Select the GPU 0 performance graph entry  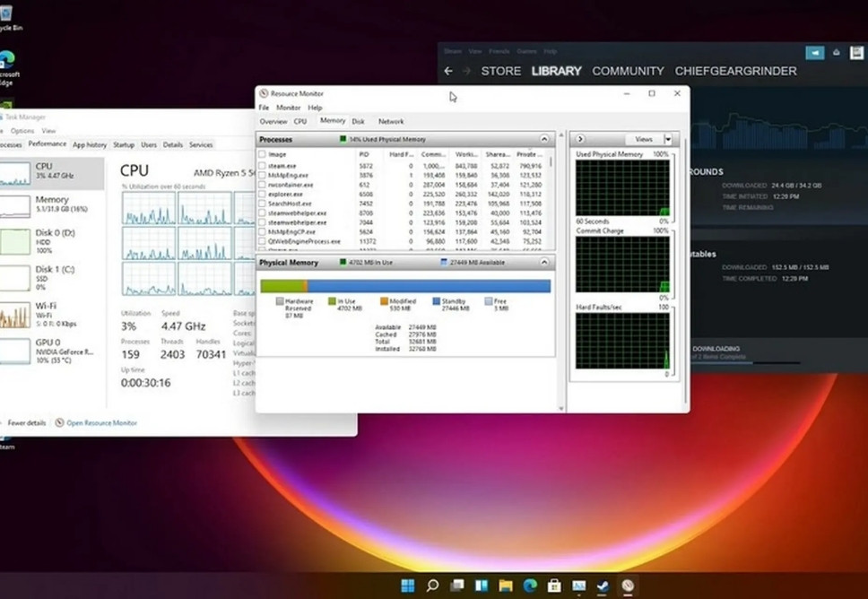49,350
